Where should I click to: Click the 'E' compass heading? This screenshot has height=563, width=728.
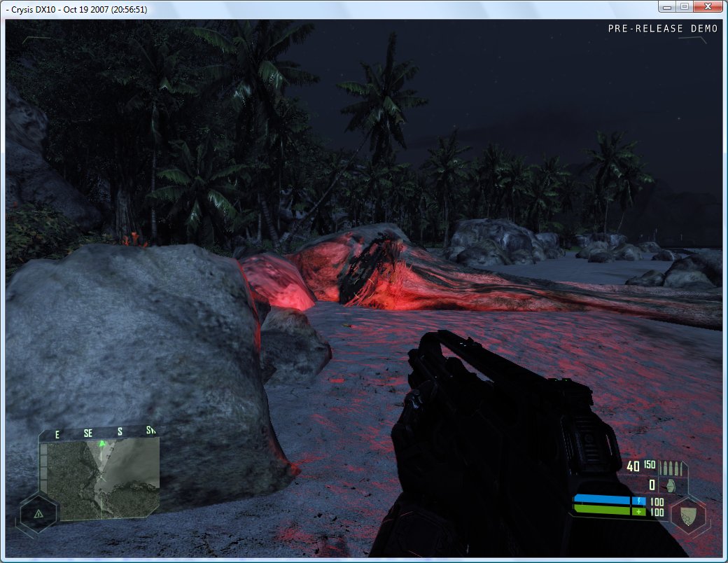click(57, 435)
